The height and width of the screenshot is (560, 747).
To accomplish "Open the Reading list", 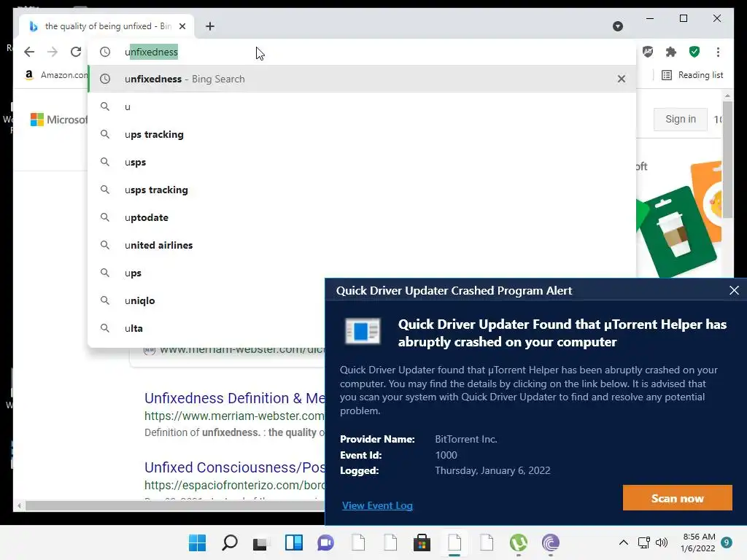I will pos(692,75).
